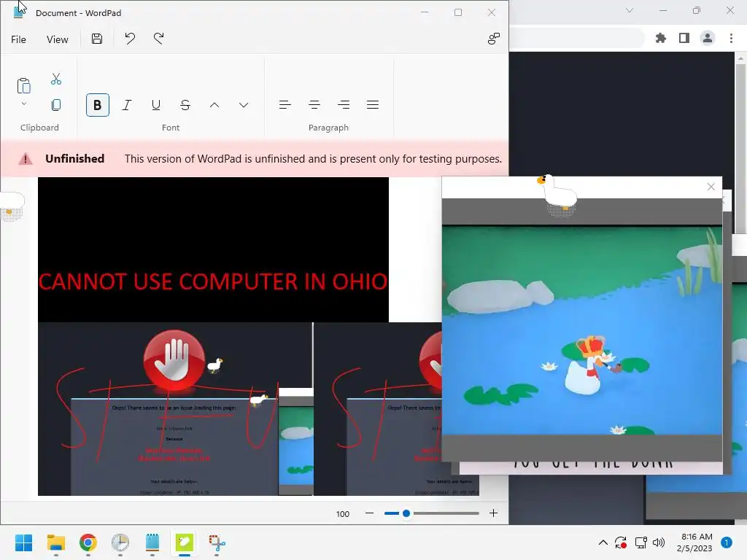
Task: Center align the paragraph
Action: 314,105
